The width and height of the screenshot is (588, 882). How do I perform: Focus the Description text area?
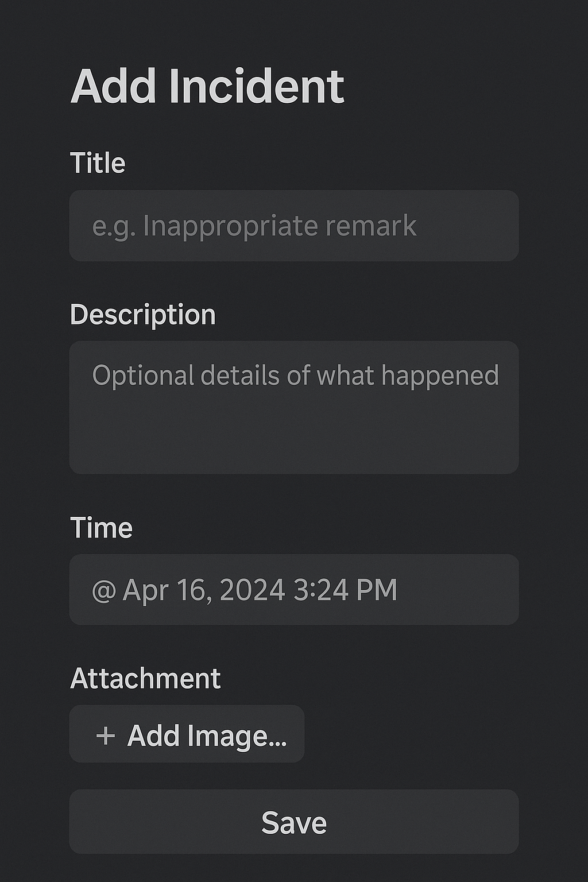click(294, 407)
